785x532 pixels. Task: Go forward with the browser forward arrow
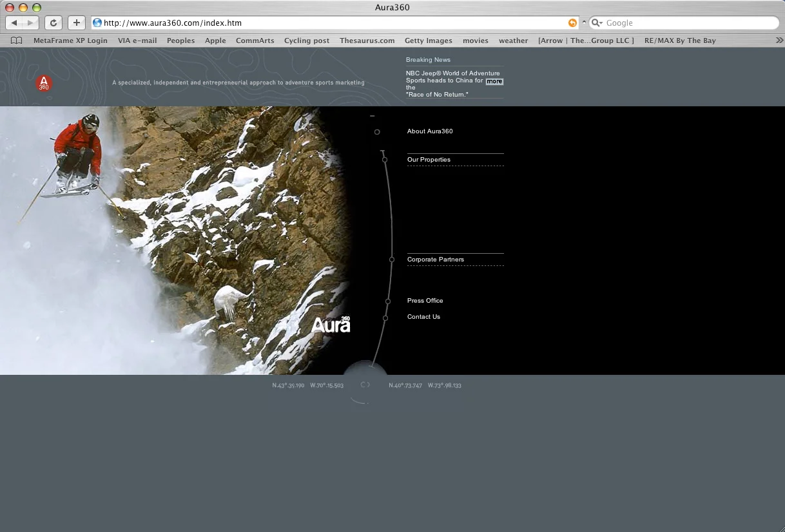pyautogui.click(x=30, y=23)
